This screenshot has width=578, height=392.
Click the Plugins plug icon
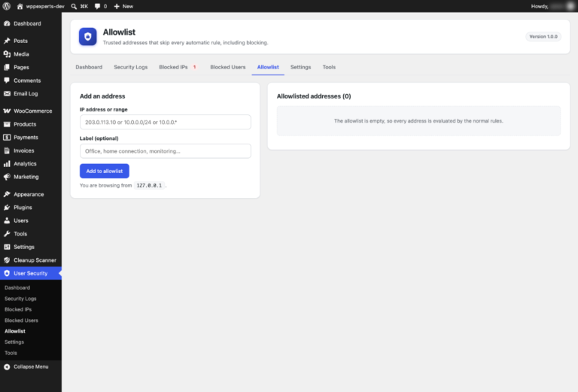(x=7, y=208)
